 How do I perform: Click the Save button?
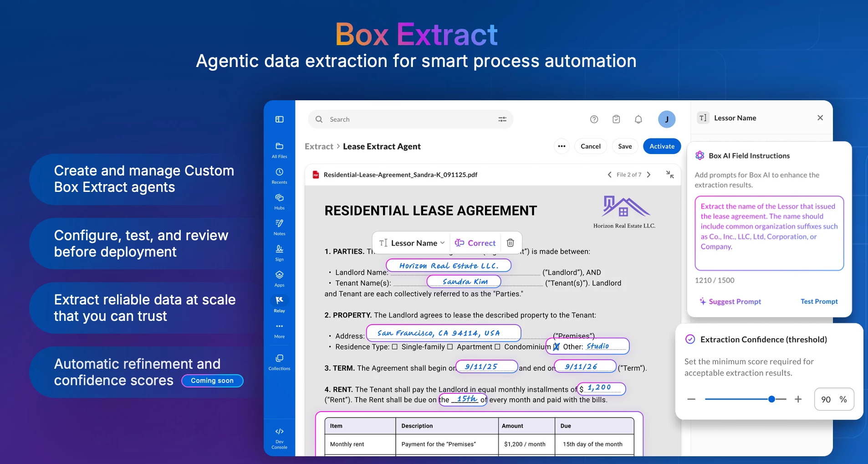click(x=625, y=146)
